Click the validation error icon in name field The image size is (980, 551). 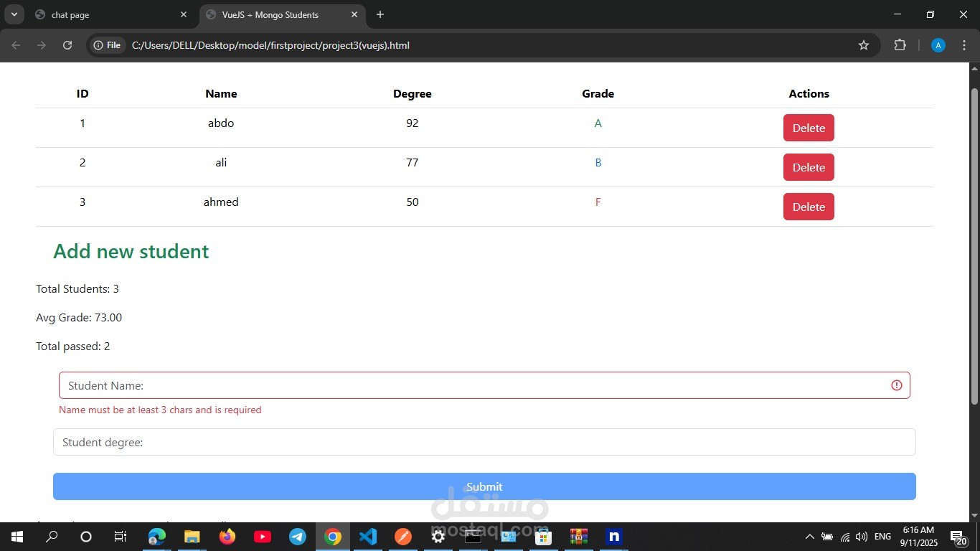click(896, 385)
